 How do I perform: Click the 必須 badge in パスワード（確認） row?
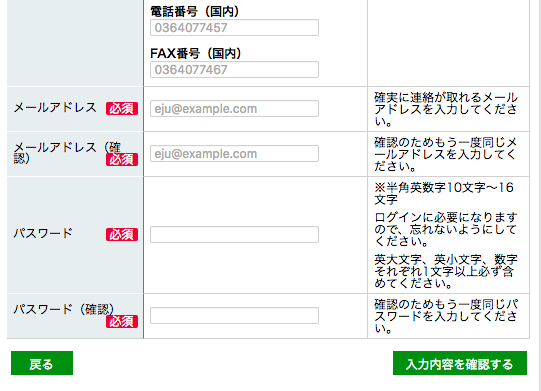point(122,322)
